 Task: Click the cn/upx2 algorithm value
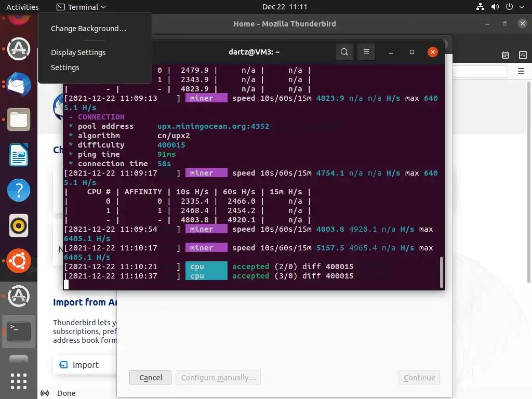[x=174, y=136]
